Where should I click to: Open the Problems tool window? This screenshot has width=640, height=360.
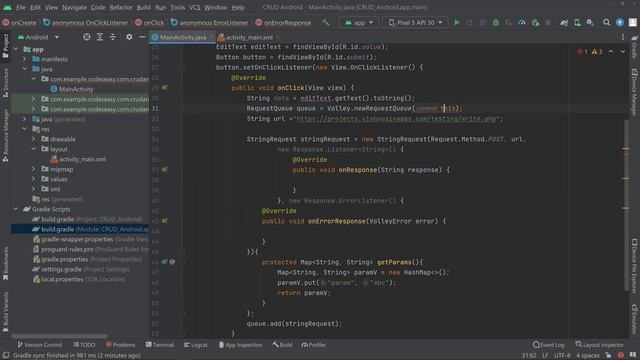(120, 345)
